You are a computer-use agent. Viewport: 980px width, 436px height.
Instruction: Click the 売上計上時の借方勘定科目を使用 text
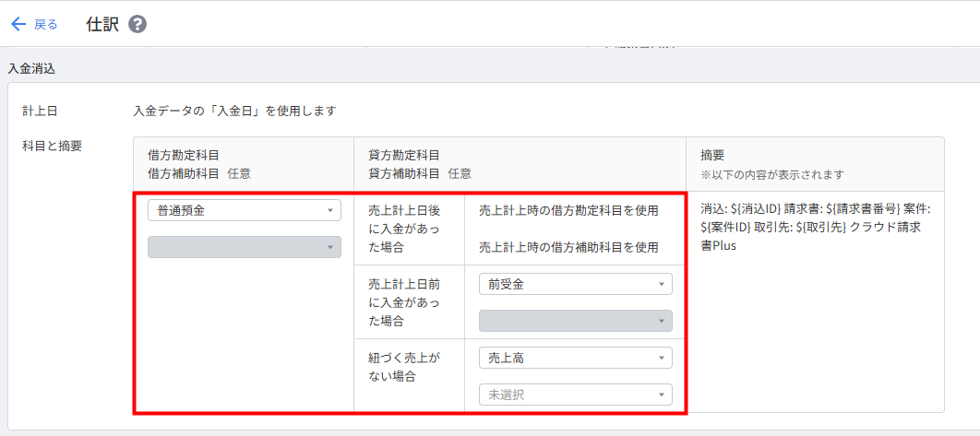click(x=568, y=211)
